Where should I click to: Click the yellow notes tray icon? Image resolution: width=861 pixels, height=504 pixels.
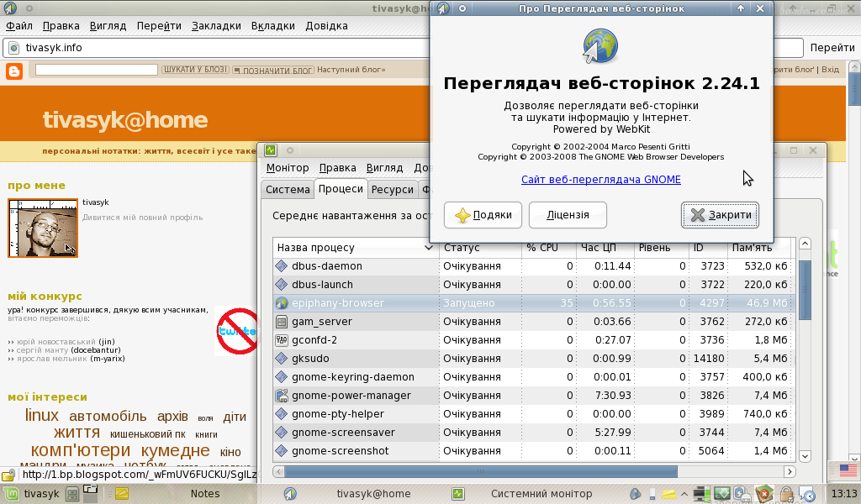tap(668, 494)
